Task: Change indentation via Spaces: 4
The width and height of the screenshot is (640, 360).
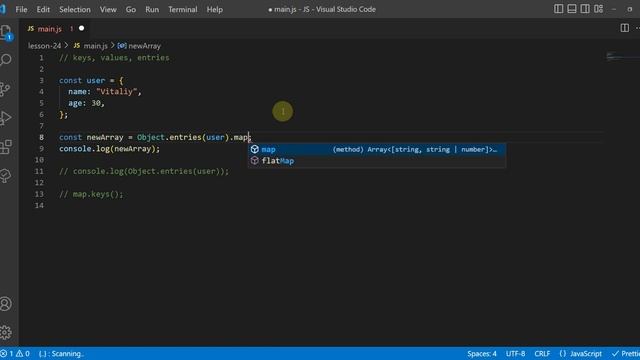Action: [x=482, y=354]
